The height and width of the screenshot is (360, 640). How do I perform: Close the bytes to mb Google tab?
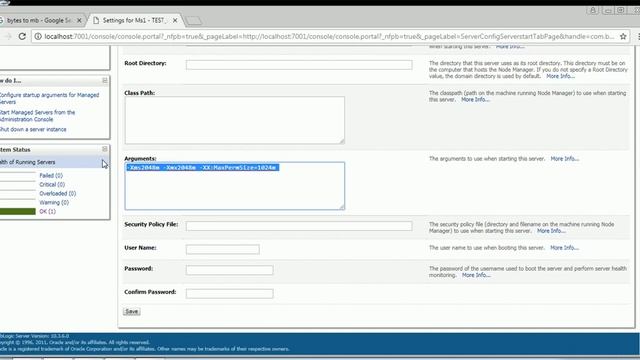click(79, 20)
